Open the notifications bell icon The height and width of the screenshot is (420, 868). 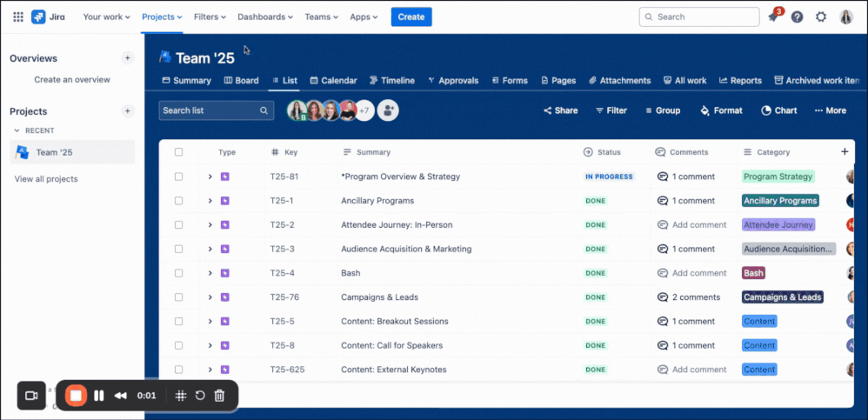[x=773, y=17]
